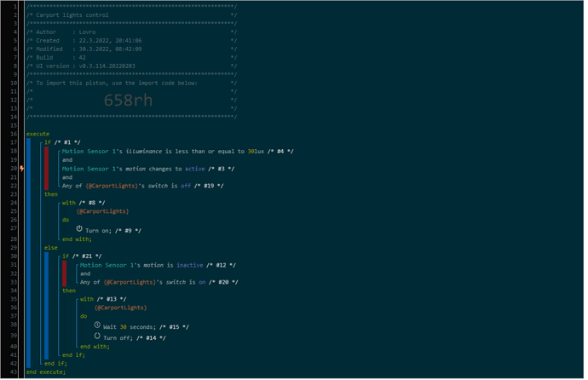Image resolution: width=588 pixels, height=380 pixels.
Task: Click 'end if;' on line 41
Action: pyautogui.click(x=73, y=355)
